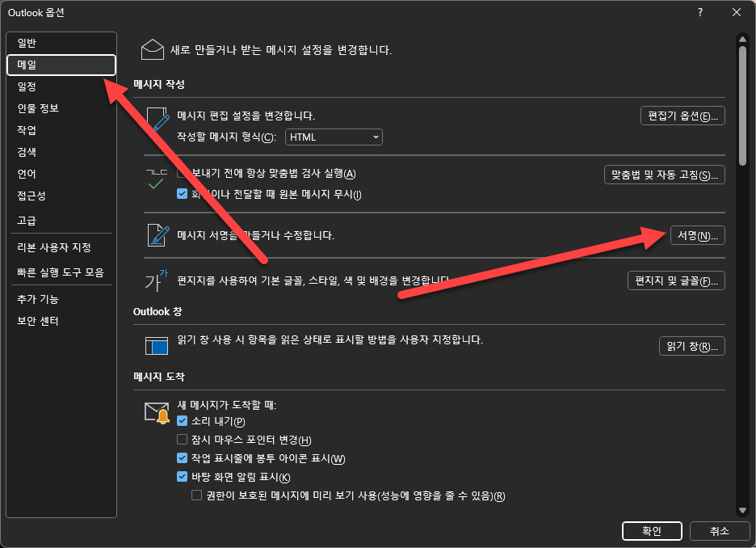Viewport: 756px width, 548px height.
Task: Click the scrollbar up arrow
Action: click(x=742, y=40)
